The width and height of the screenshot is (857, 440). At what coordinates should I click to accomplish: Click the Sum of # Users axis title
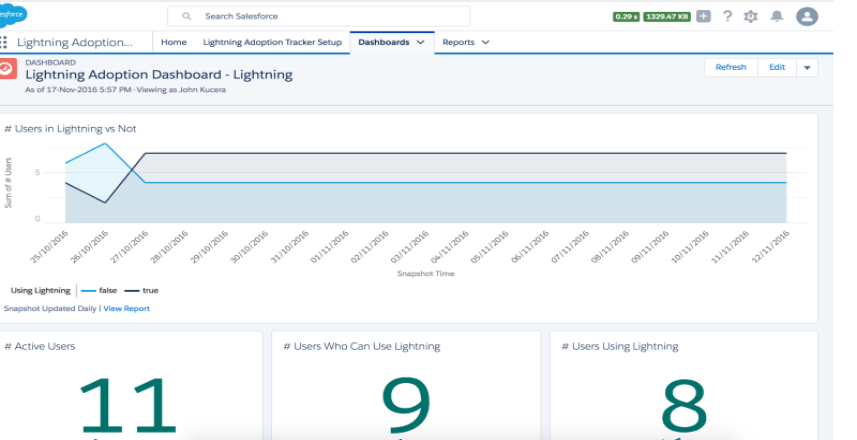[x=8, y=183]
